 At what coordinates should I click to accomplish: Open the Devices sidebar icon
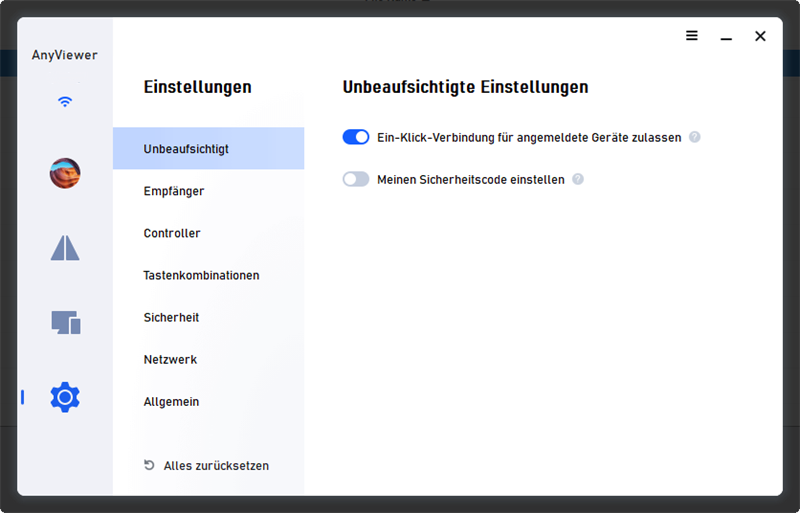(x=65, y=322)
